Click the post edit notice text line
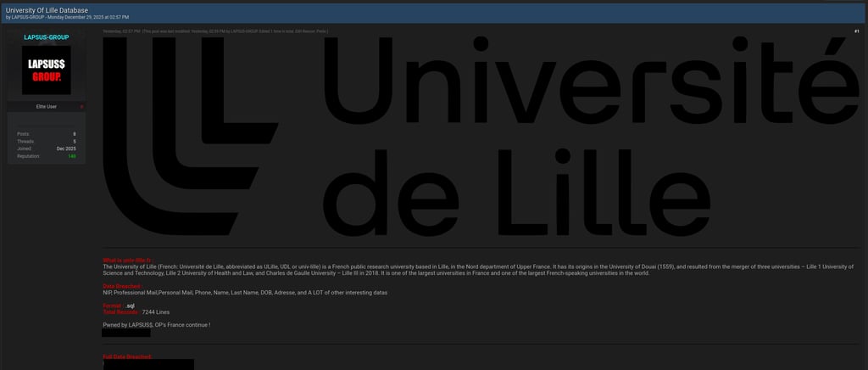 tap(236, 31)
